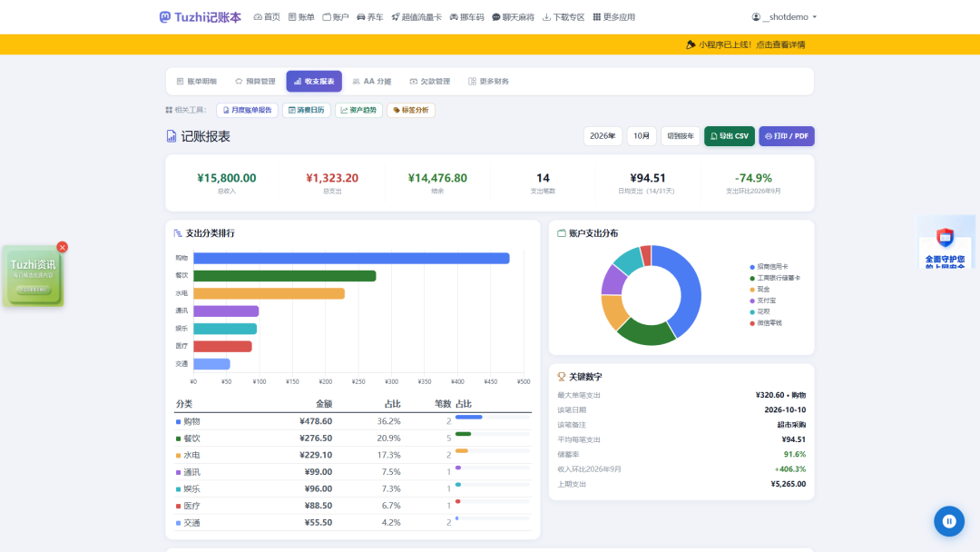Open the _shotdemo user menu
The width and height of the screenshot is (980, 552).
click(784, 17)
